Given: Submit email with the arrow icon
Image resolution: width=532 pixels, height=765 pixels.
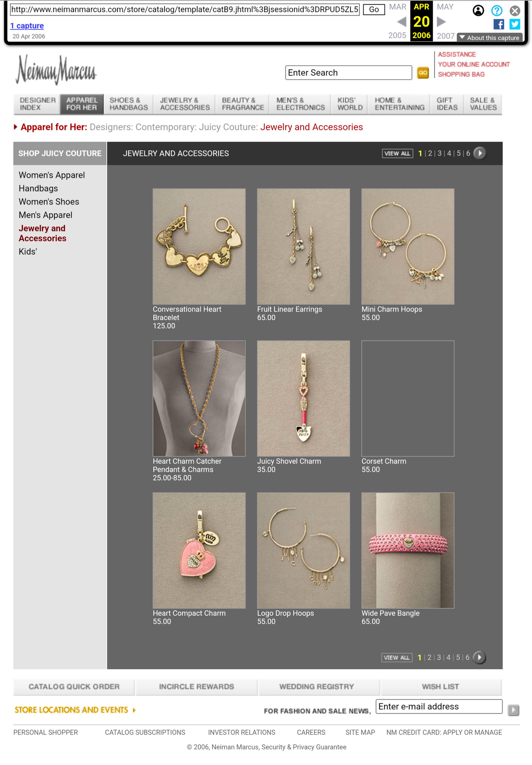Looking at the screenshot, I should point(513,710).
